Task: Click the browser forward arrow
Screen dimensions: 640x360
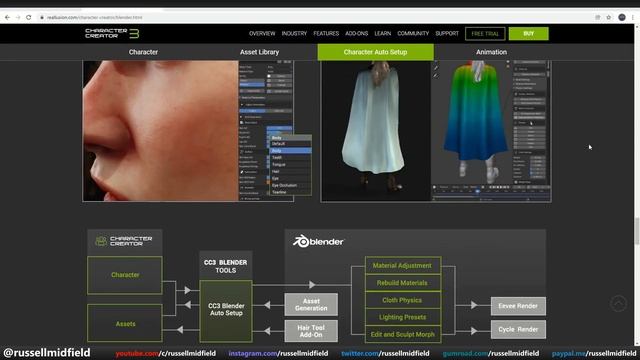Action: coord(18,18)
